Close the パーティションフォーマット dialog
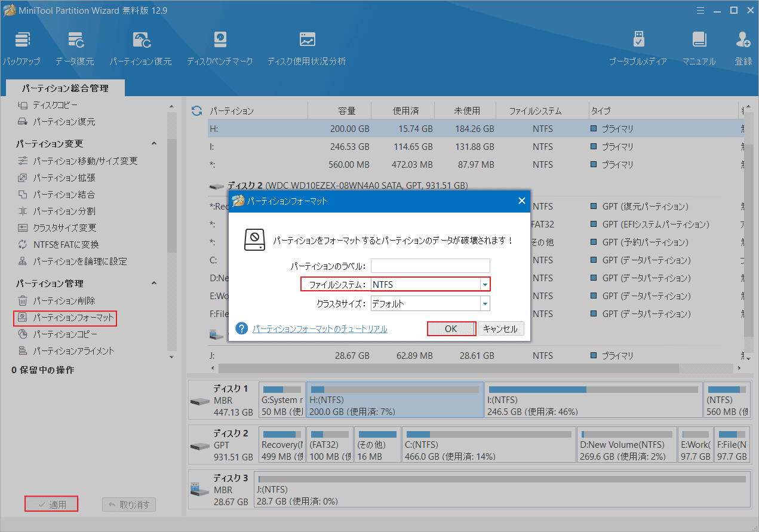Image resolution: width=759 pixels, height=532 pixels. point(521,201)
